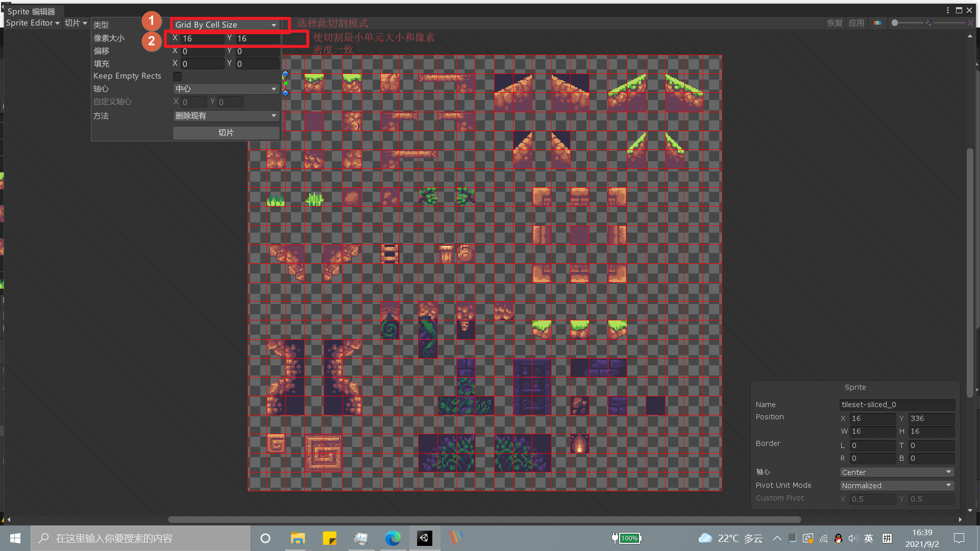Viewport: 980px width, 551px height.
Task: Open File Explorer from taskbar
Action: (x=298, y=538)
